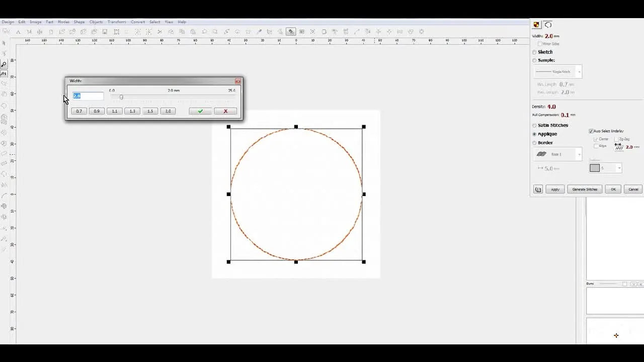This screenshot has width=644, height=362.
Task: Expand the Single Stitch sample dropdown
Action: click(579, 72)
